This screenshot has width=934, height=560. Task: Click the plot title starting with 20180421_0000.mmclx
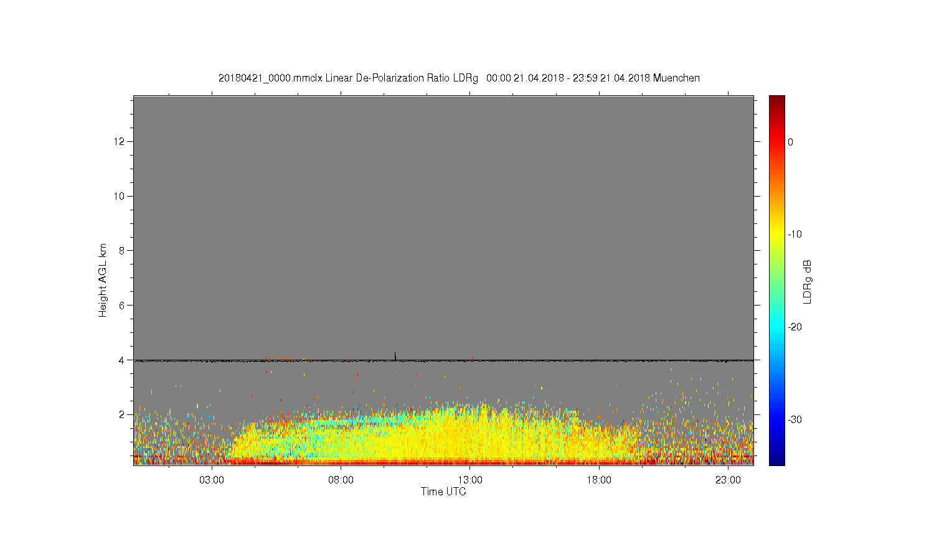[x=459, y=78]
